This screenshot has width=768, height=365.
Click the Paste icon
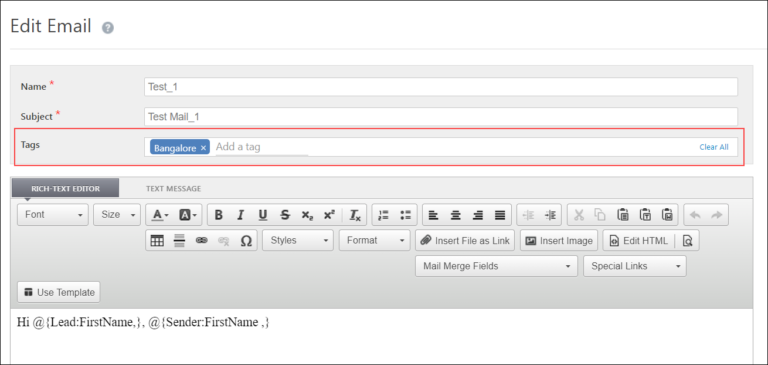coord(623,215)
